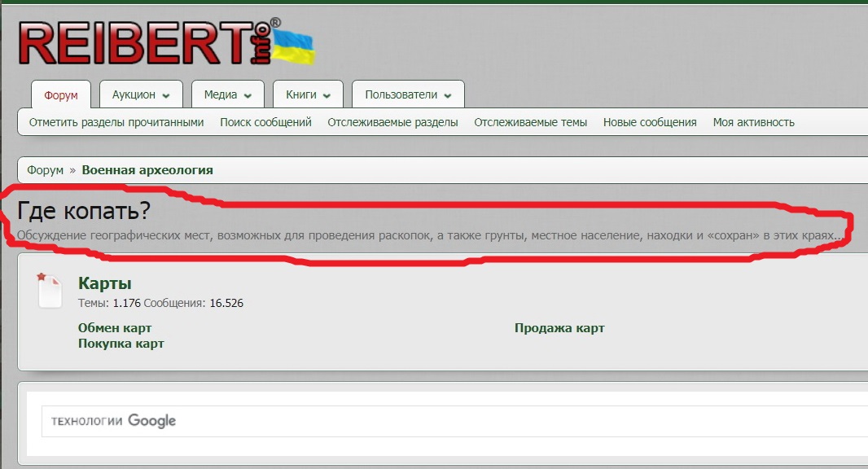Image resolution: width=868 pixels, height=469 pixels.
Task: Open Моя активность
Action: (x=753, y=122)
